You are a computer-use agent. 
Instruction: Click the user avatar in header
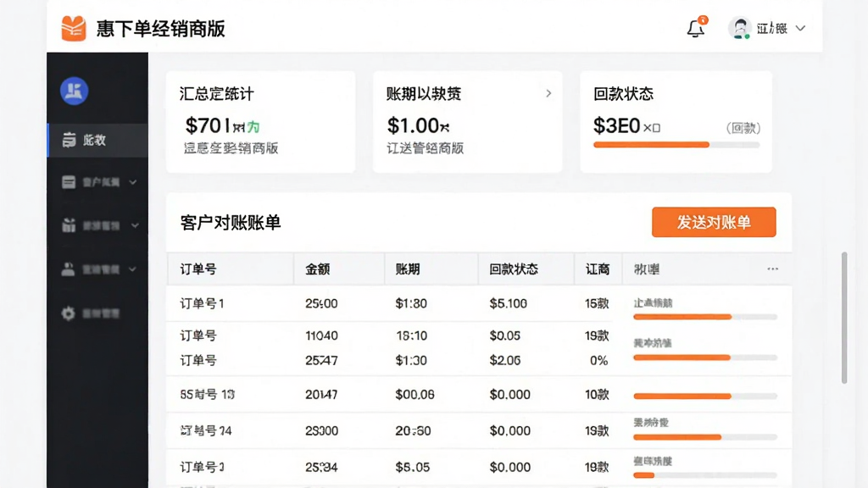tap(739, 28)
